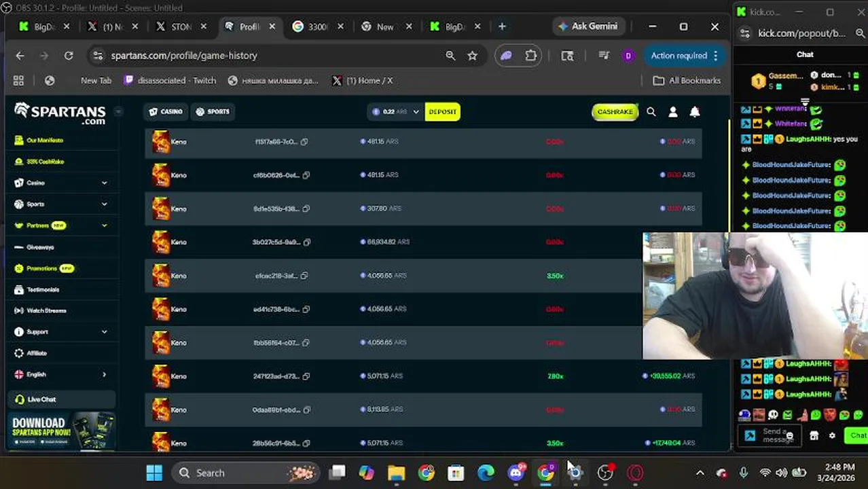The height and width of the screenshot is (489, 868).
Task: Open Chrome three-dot menu
Action: (715, 56)
